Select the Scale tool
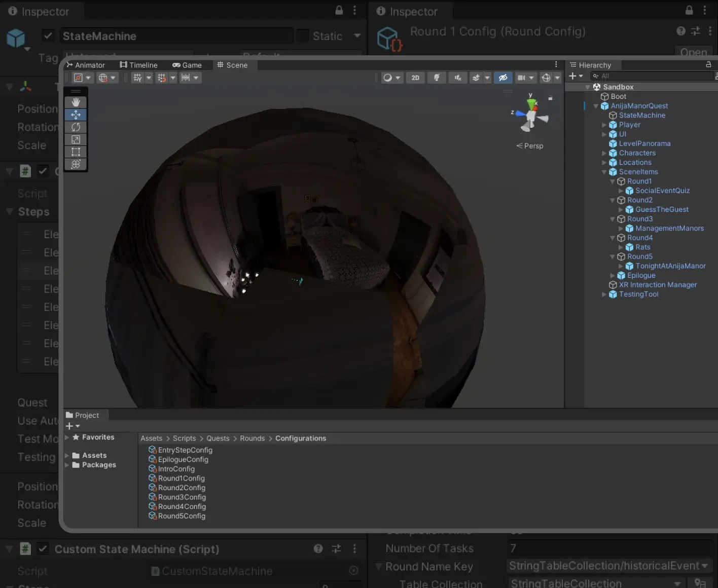718x588 pixels. pos(76,139)
